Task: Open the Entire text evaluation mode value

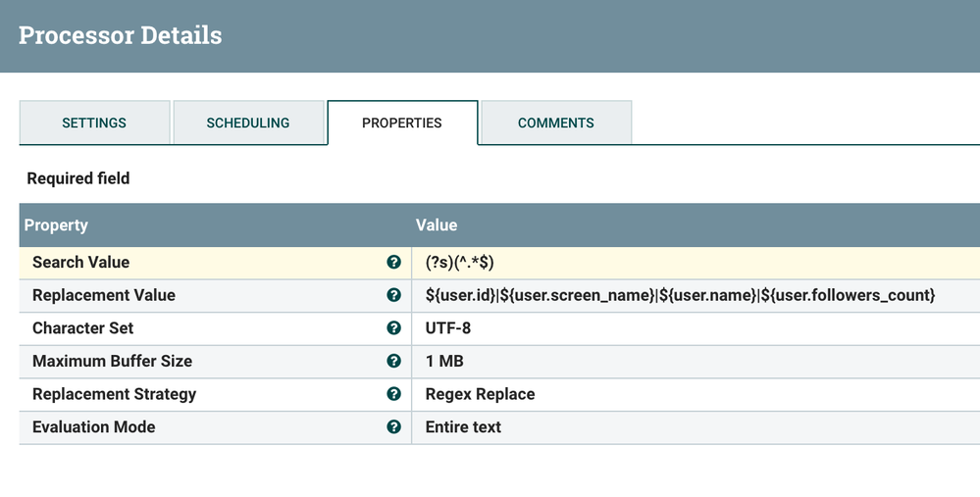Action: point(463,427)
